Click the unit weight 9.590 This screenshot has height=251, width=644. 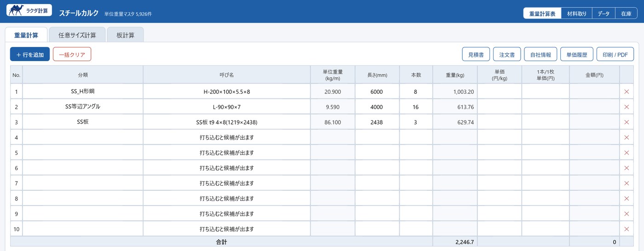333,107
